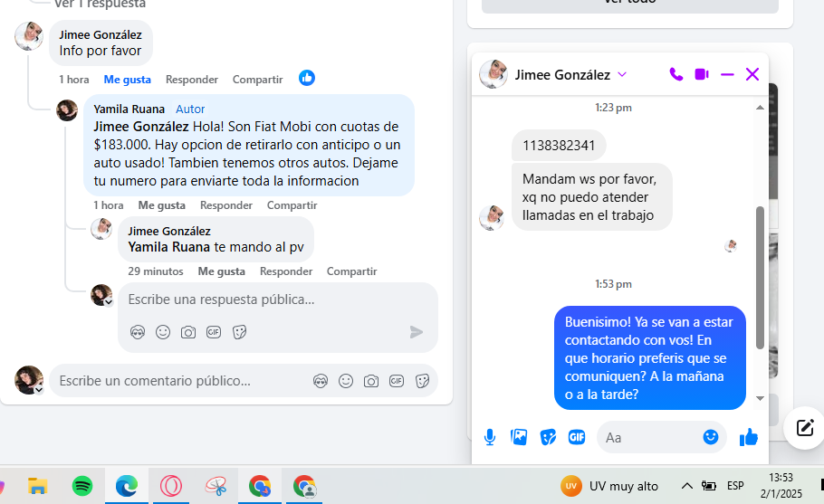Click the 'Escribe una respuesta pública' field
This screenshot has height=504, width=824.
point(277,300)
